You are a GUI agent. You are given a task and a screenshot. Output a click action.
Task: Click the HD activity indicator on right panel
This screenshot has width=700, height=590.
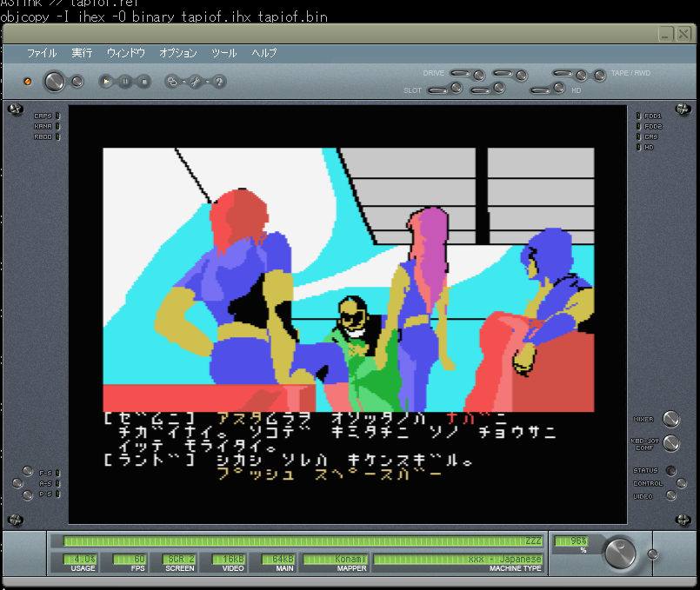tap(638, 147)
